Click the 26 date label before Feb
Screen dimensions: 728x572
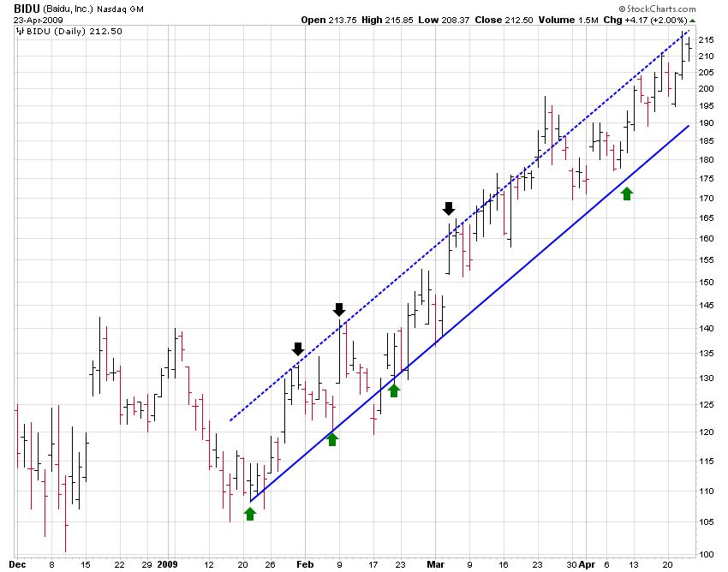[270, 565]
